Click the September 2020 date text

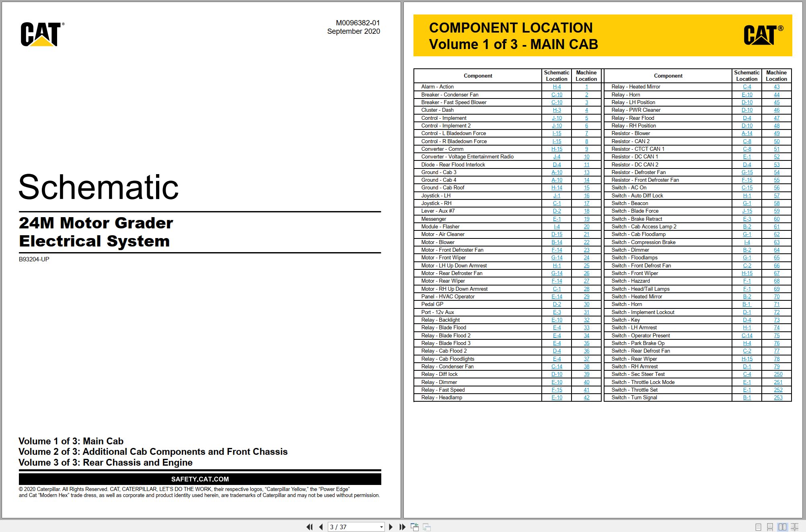[354, 31]
